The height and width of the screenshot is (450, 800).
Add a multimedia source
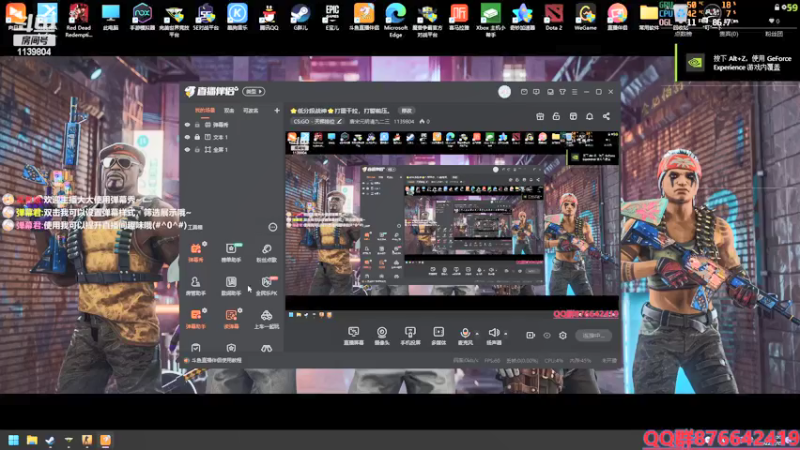point(439,336)
